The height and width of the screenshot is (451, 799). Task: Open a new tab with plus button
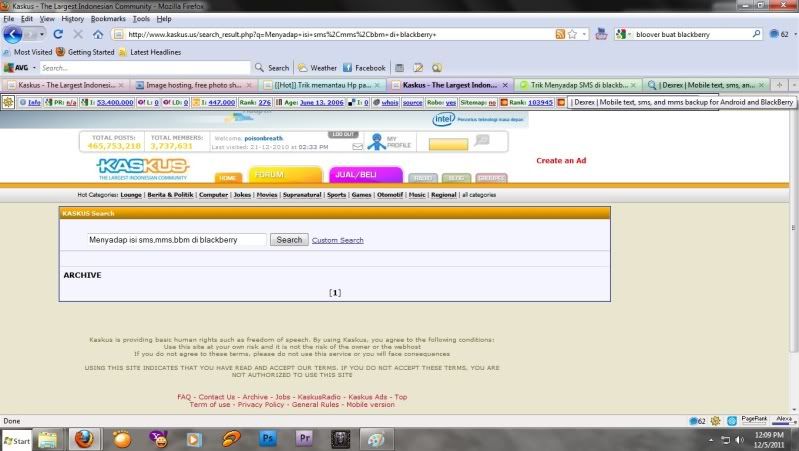(x=779, y=85)
